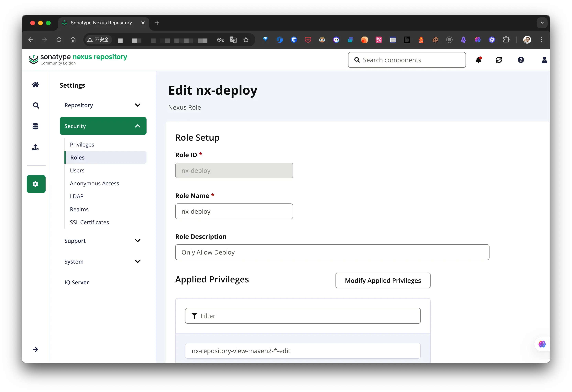Open the notifications bell icon
Screen dimensions: 572x392
[478, 60]
